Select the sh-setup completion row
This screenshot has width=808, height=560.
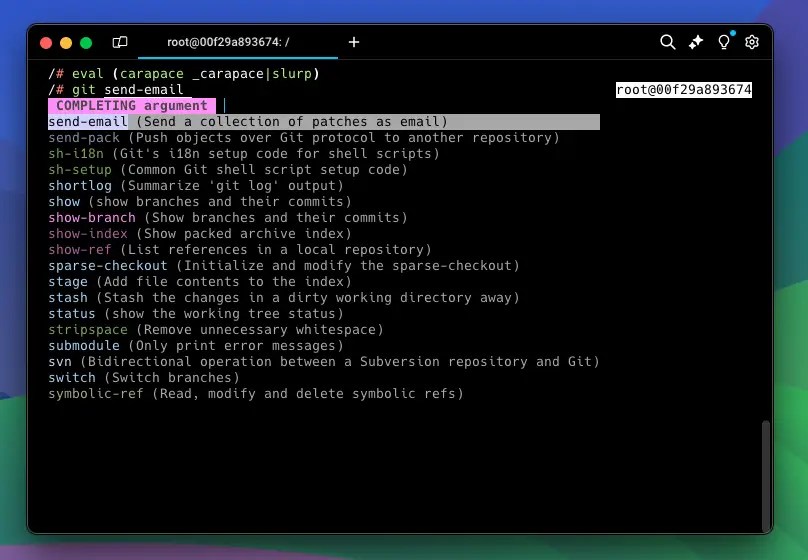(x=228, y=169)
